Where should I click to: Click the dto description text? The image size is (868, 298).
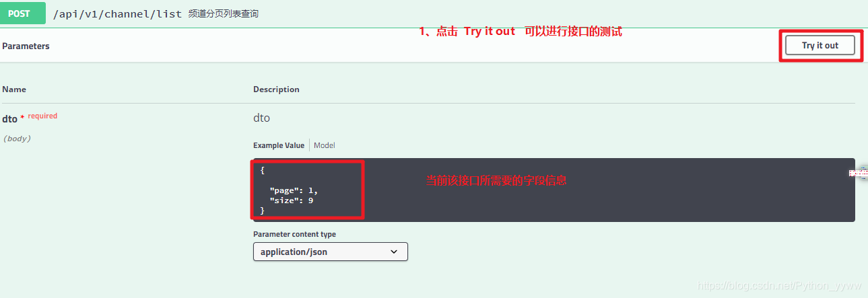[x=261, y=118]
